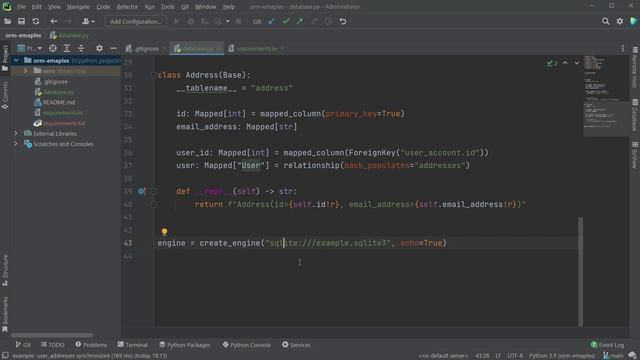The width and height of the screenshot is (640, 360).
Task: Open Project panel gear options
Action: pyautogui.click(x=99, y=48)
